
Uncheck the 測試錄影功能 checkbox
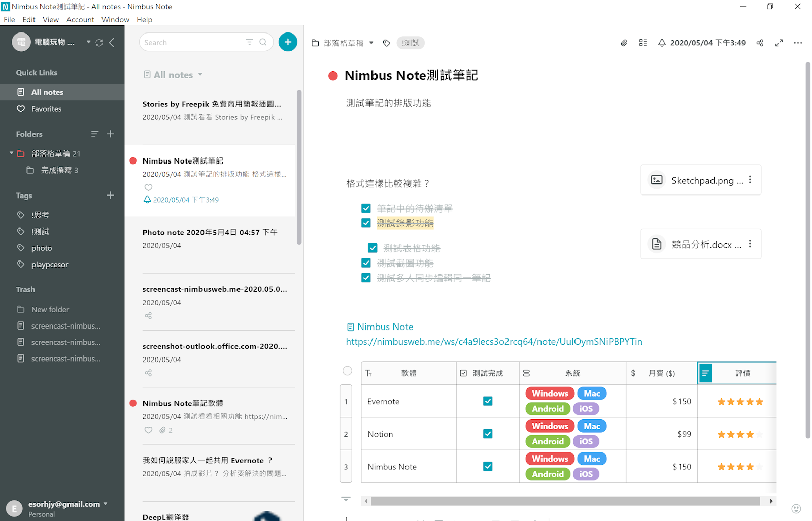366,223
